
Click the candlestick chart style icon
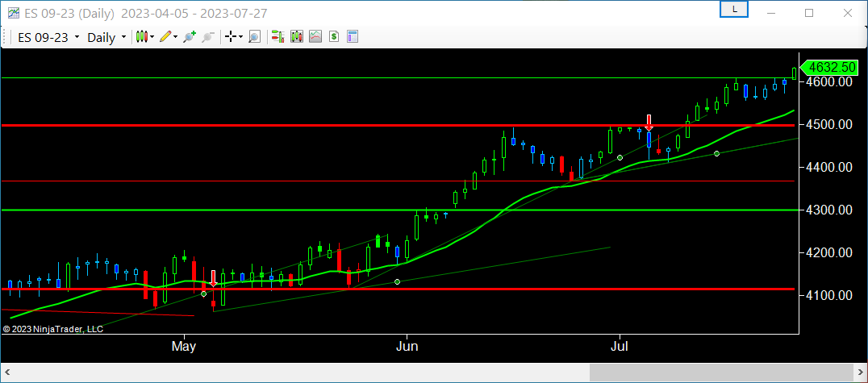[142, 37]
